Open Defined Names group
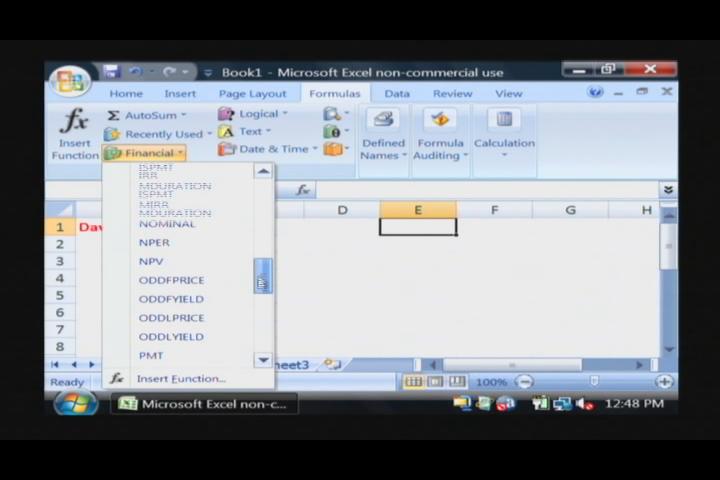 (x=383, y=135)
